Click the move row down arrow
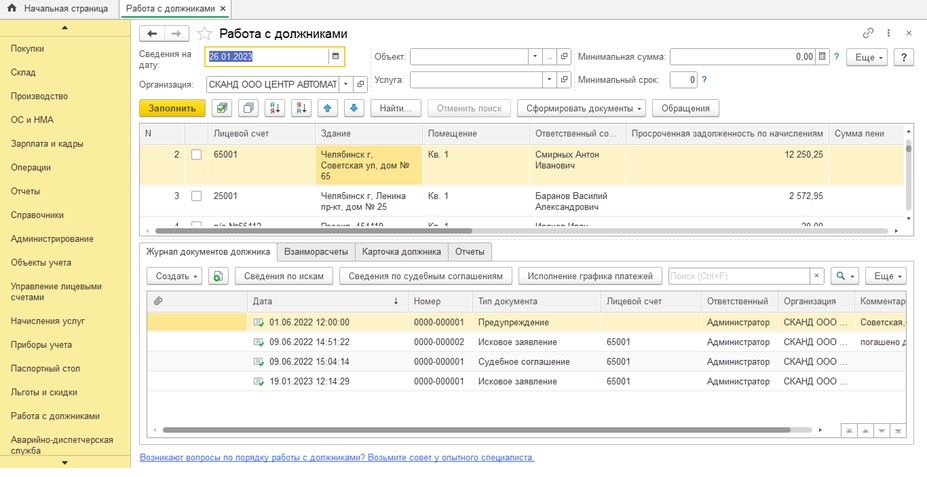Viewport: 927px width, 477px height. point(354,108)
